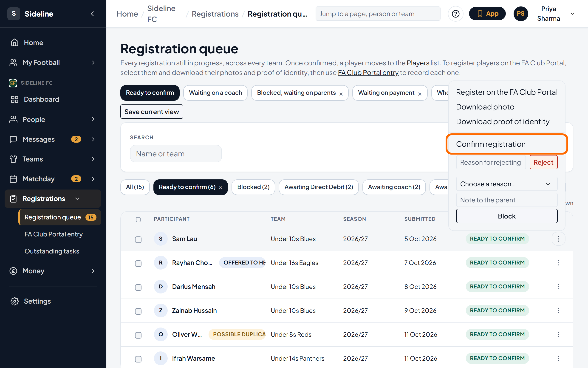Click the Reject button
Viewport: 588px width, 368px height.
coord(543,162)
